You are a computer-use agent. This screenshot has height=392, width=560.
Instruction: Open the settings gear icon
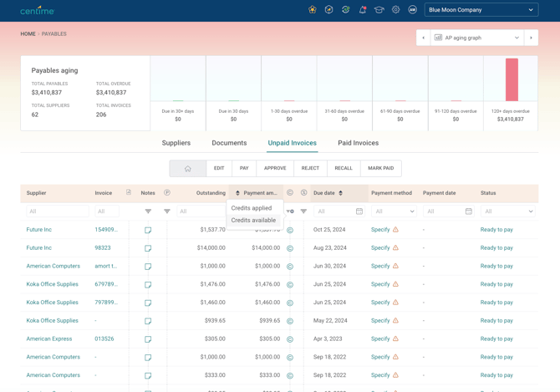pyautogui.click(x=395, y=10)
